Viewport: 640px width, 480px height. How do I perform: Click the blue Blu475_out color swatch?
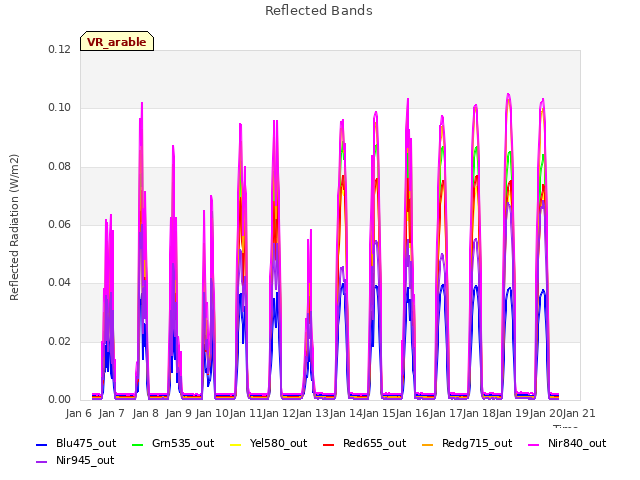click(x=42, y=444)
